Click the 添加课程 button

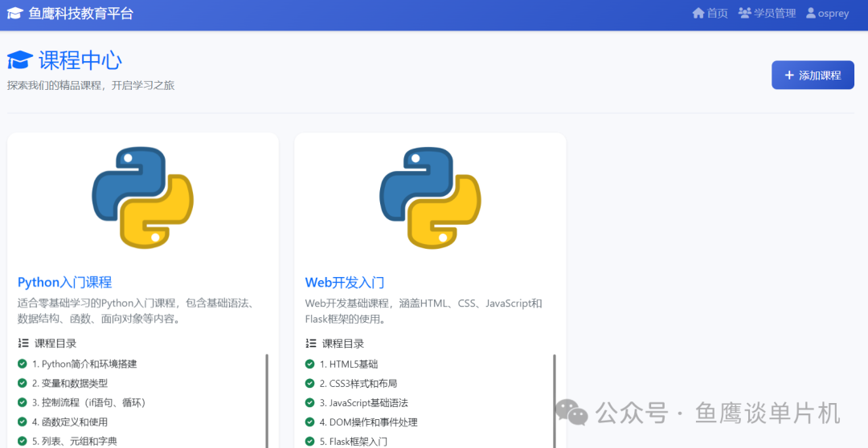813,75
